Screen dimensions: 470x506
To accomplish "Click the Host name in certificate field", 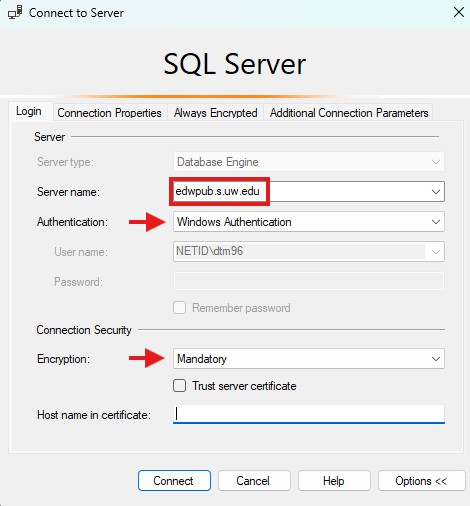I will [309, 414].
